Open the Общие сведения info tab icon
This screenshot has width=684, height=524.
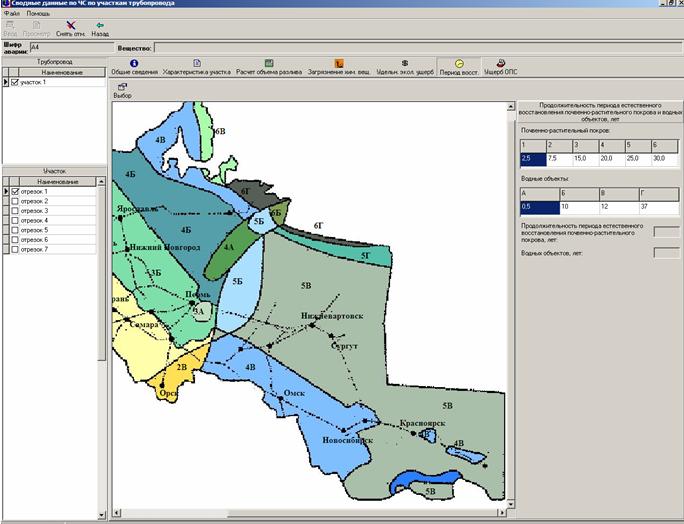coord(134,63)
